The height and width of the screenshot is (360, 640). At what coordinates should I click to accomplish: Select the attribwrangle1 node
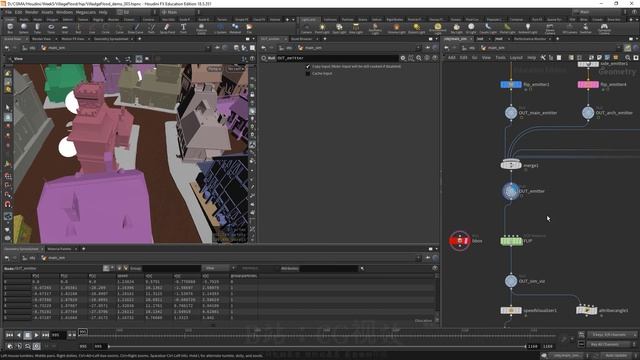pyautogui.click(x=587, y=310)
